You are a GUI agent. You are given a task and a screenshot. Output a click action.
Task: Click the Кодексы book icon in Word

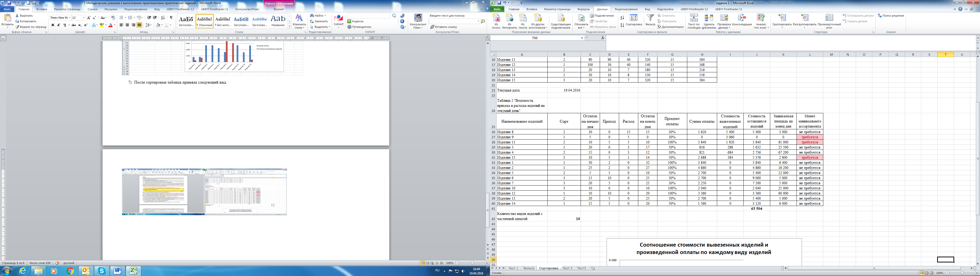[349, 21]
